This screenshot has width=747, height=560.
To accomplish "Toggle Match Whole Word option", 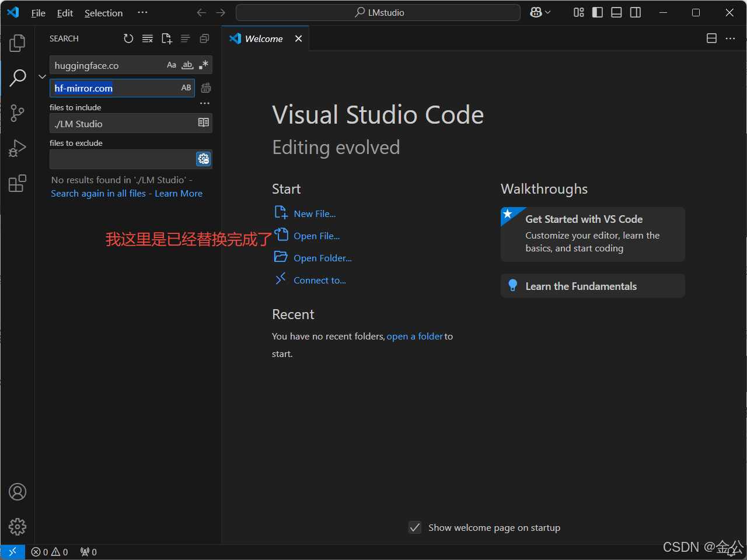I will [187, 65].
